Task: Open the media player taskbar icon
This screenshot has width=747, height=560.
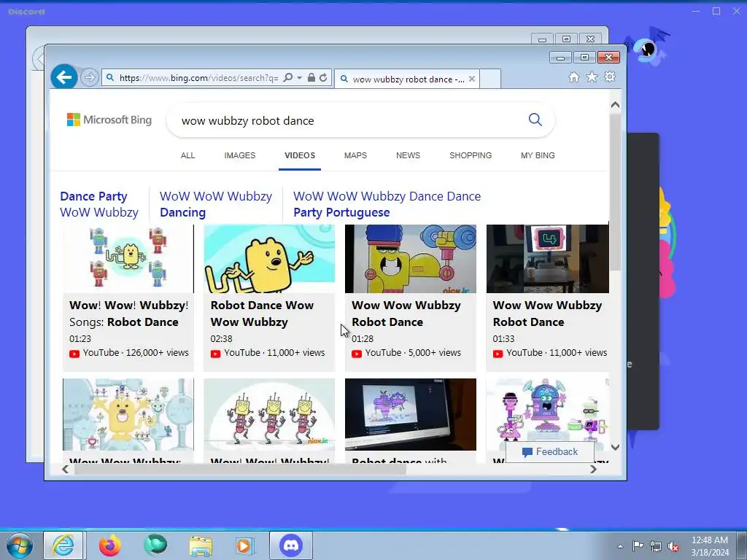Action: [x=245, y=545]
